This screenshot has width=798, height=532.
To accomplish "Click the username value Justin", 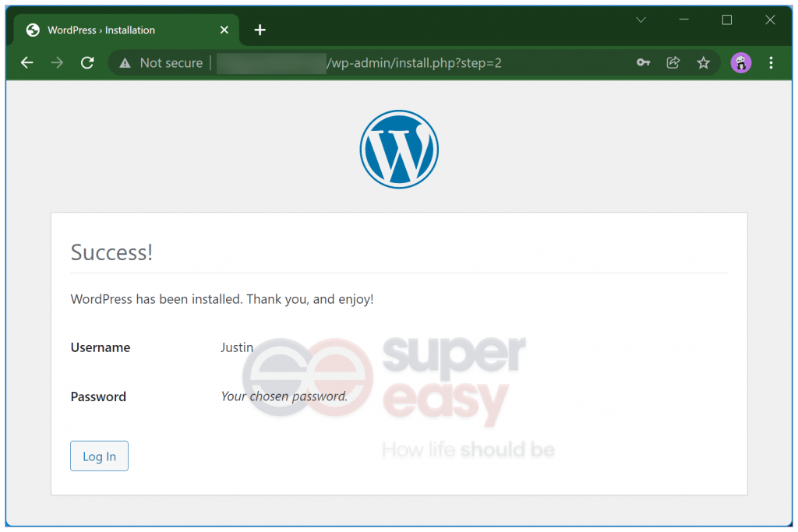I will [x=237, y=347].
